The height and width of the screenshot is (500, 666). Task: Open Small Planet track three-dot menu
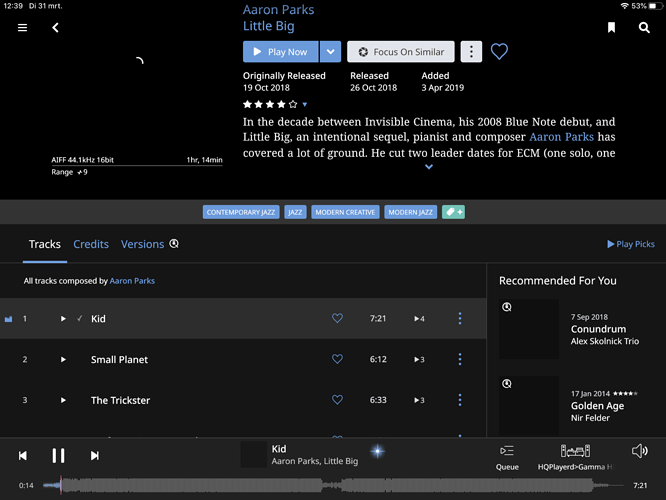pyautogui.click(x=460, y=359)
